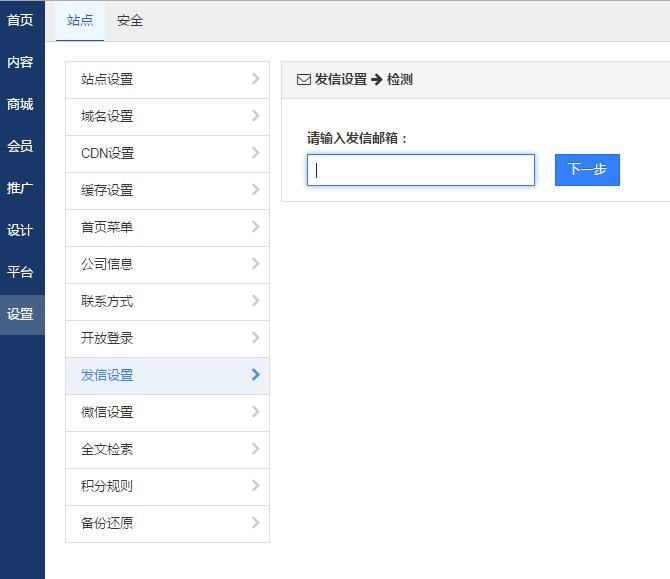
Task: Click the 全文检索 arrow icon
Action: (x=256, y=449)
